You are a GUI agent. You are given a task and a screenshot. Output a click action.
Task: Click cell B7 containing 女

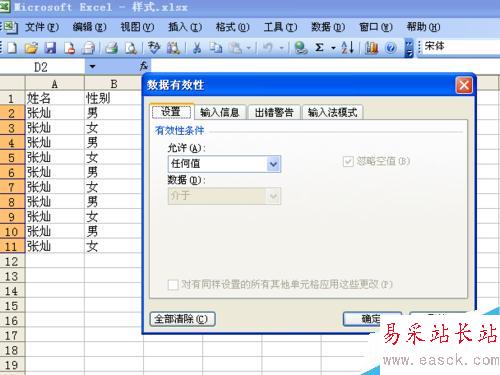click(x=114, y=187)
